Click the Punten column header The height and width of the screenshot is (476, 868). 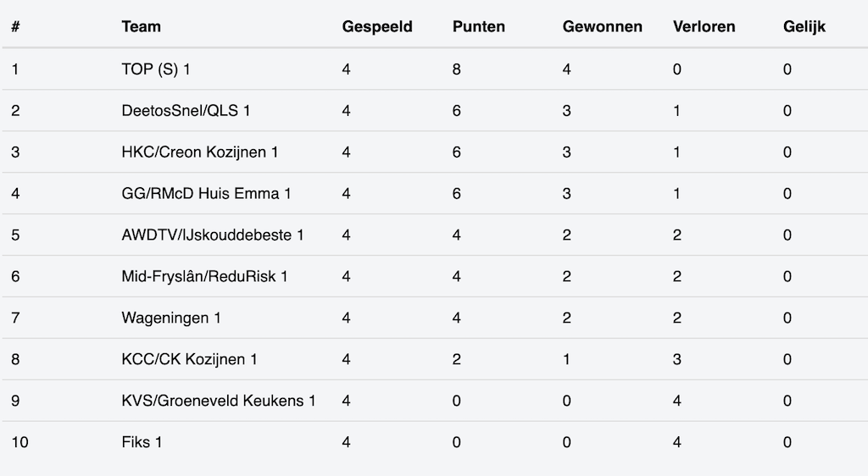click(x=479, y=26)
